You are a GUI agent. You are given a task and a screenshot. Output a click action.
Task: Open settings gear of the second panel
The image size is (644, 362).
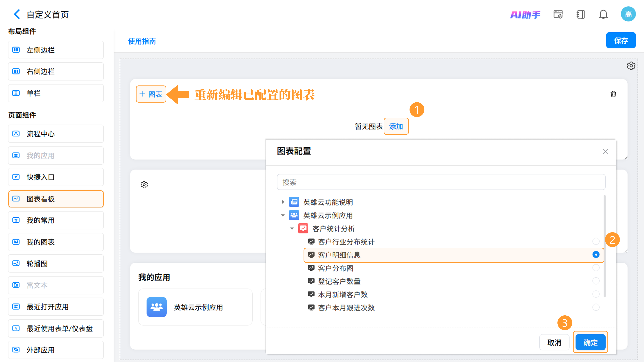144,185
